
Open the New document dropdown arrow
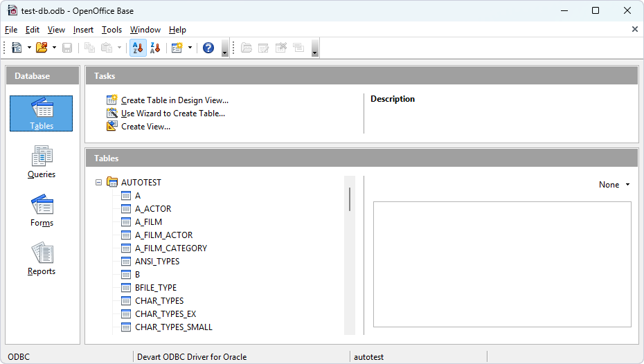point(29,48)
